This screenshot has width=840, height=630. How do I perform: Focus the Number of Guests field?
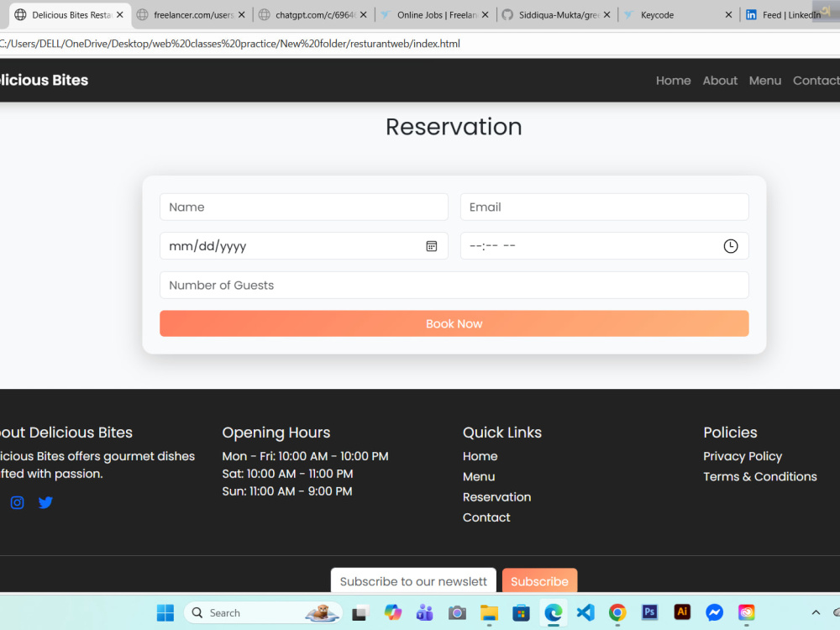pyautogui.click(x=454, y=285)
